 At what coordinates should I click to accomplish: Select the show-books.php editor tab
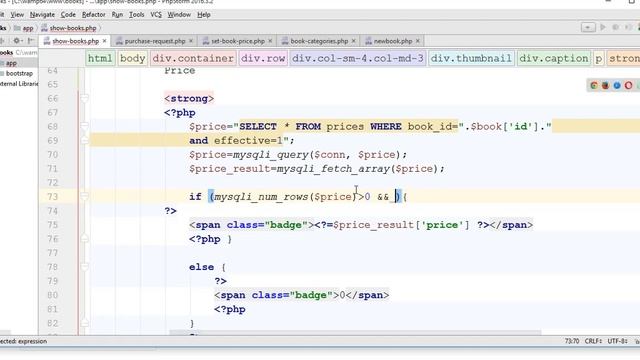(x=75, y=41)
